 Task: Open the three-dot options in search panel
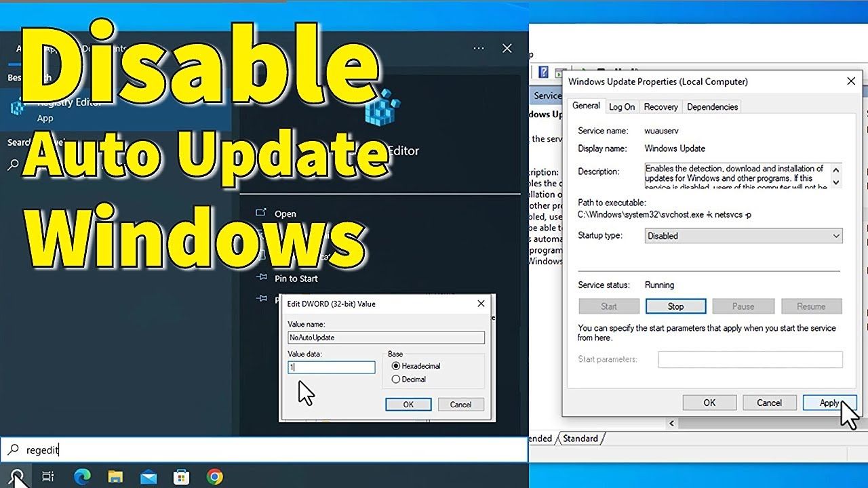[479, 48]
